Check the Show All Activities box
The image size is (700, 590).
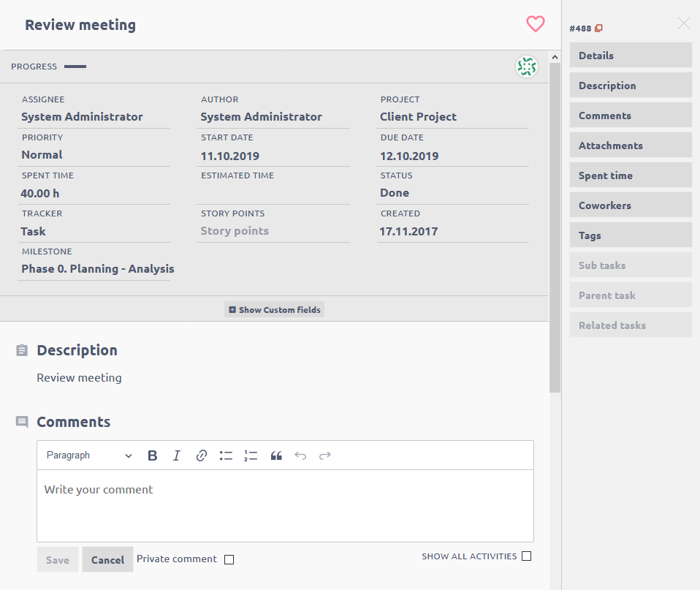527,556
